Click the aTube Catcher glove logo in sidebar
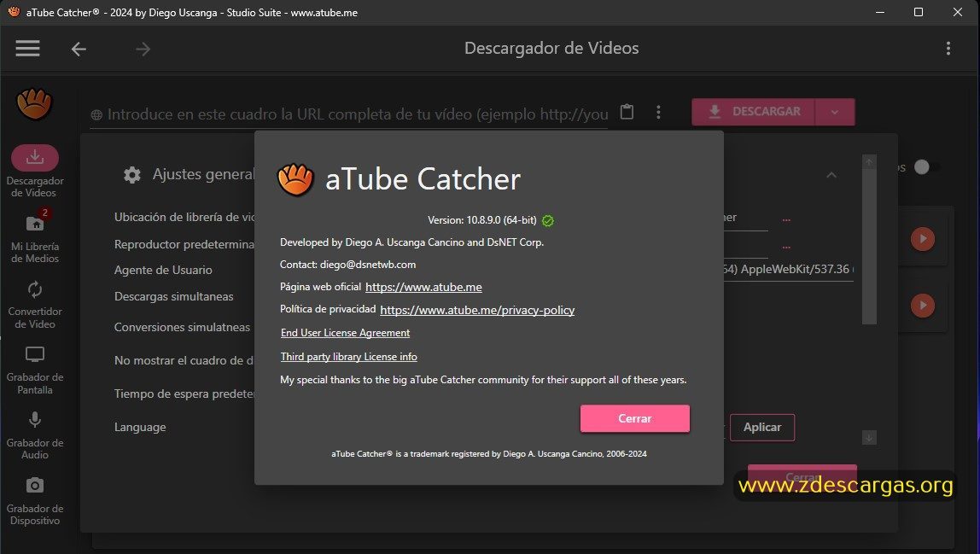Viewport: 980px width, 554px height. 34,104
